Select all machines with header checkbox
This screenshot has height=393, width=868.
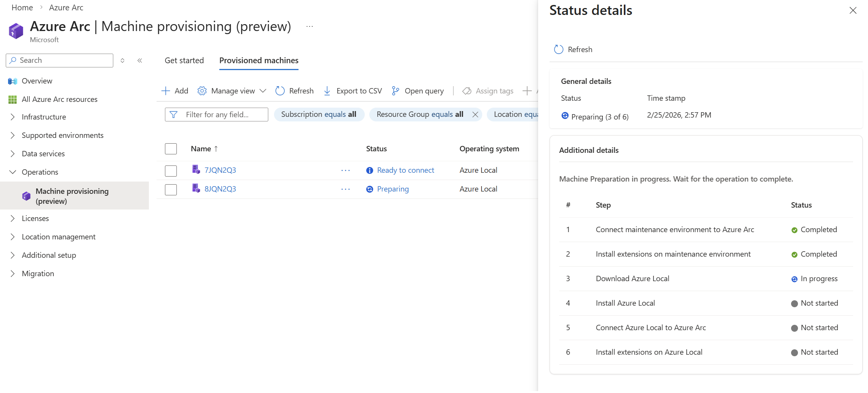pyautogui.click(x=171, y=149)
